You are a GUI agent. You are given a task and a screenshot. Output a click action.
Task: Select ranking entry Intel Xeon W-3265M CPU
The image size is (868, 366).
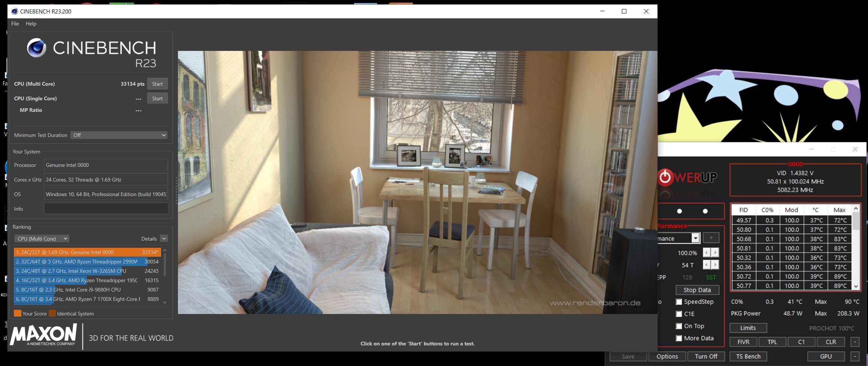pyautogui.click(x=87, y=271)
